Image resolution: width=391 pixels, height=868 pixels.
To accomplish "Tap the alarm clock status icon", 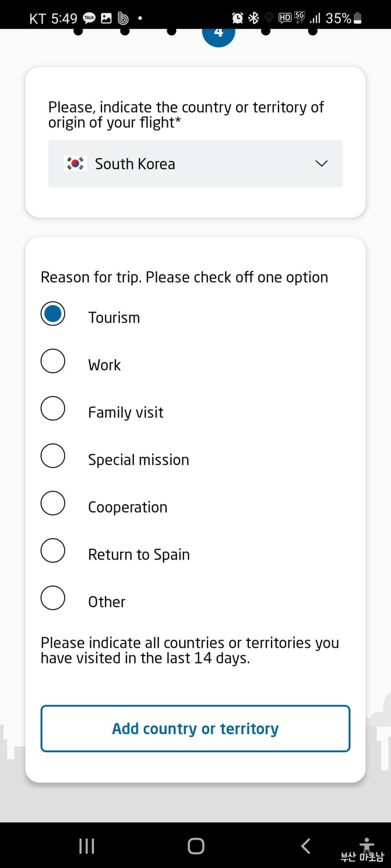I will [x=238, y=18].
